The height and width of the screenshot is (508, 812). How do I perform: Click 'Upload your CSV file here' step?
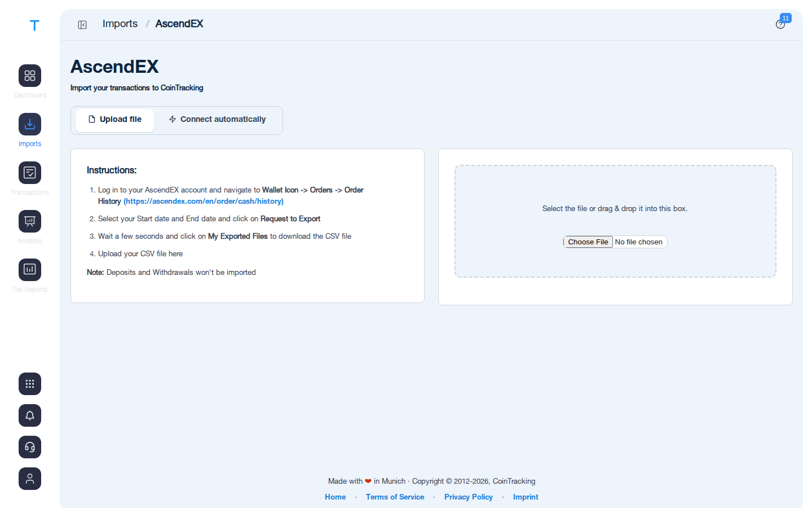(140, 254)
